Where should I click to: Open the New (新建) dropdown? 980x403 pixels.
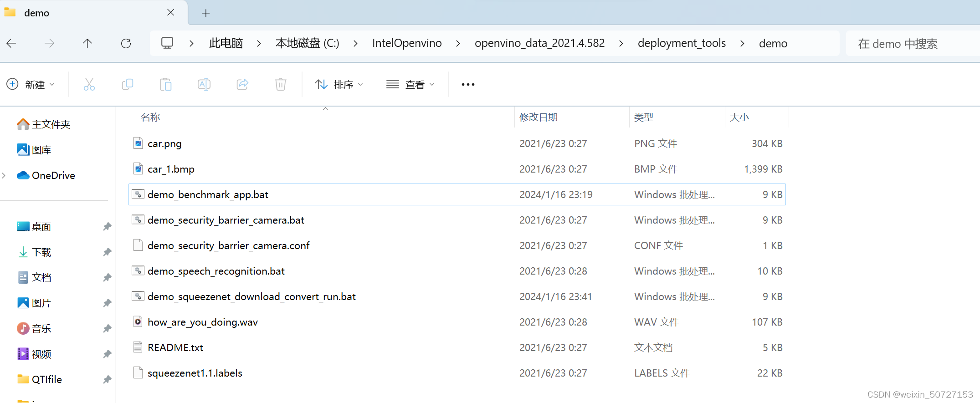pos(31,84)
